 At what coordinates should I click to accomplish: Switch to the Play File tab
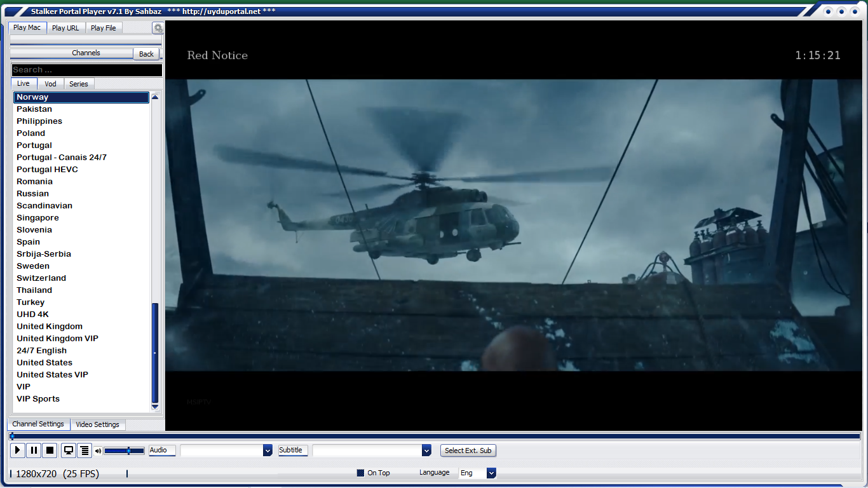point(103,28)
